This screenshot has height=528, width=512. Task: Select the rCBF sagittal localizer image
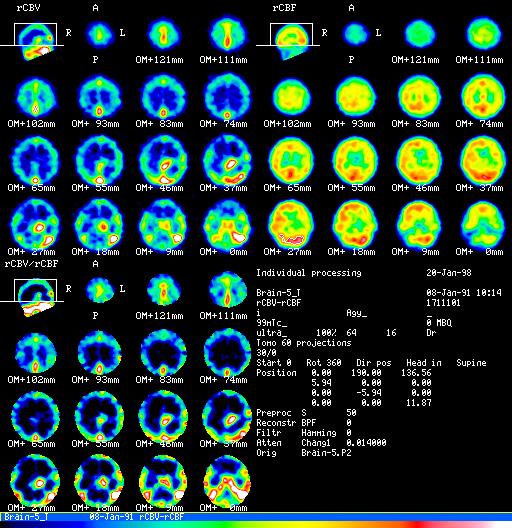click(291, 41)
